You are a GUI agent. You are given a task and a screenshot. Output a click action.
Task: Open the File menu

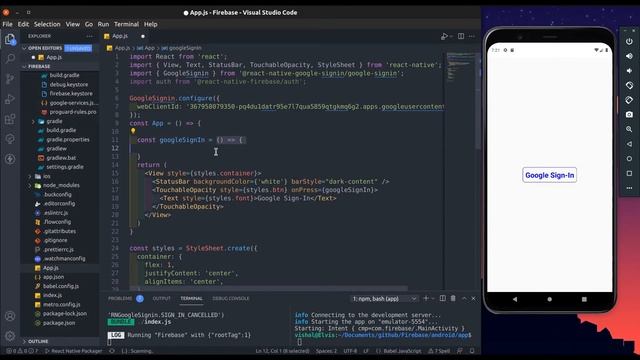[7, 24]
